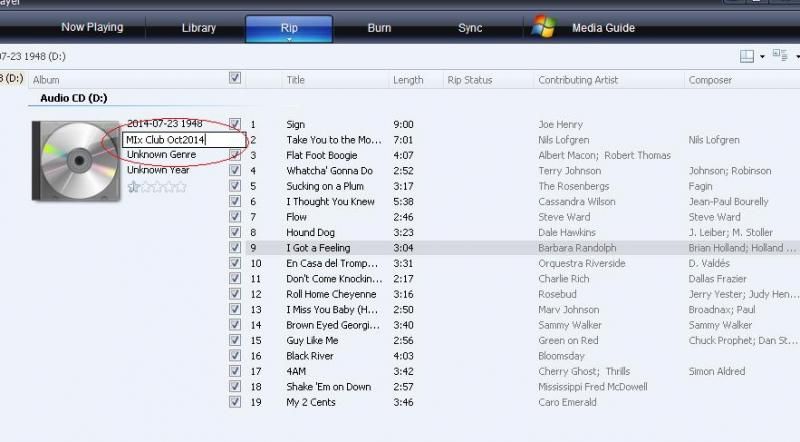
Task: Toggle the select-all tracks checkbox in header
Action: 235,78
